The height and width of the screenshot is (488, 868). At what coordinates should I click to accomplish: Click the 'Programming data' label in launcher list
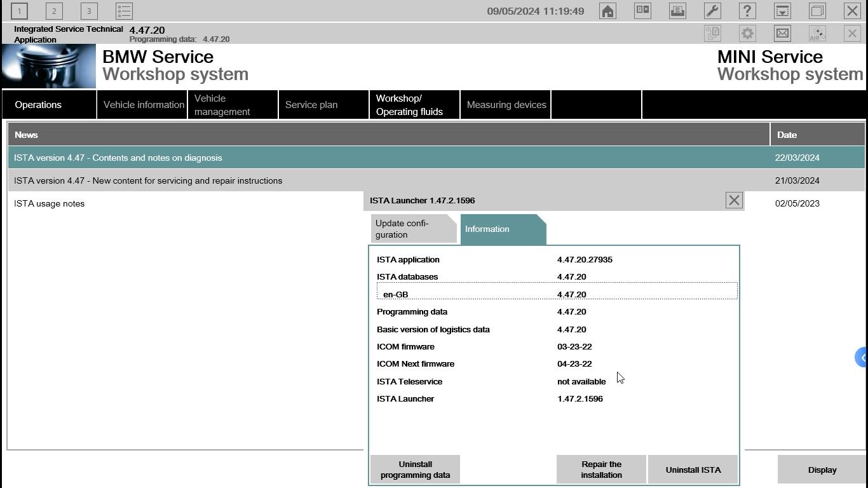[412, 311]
